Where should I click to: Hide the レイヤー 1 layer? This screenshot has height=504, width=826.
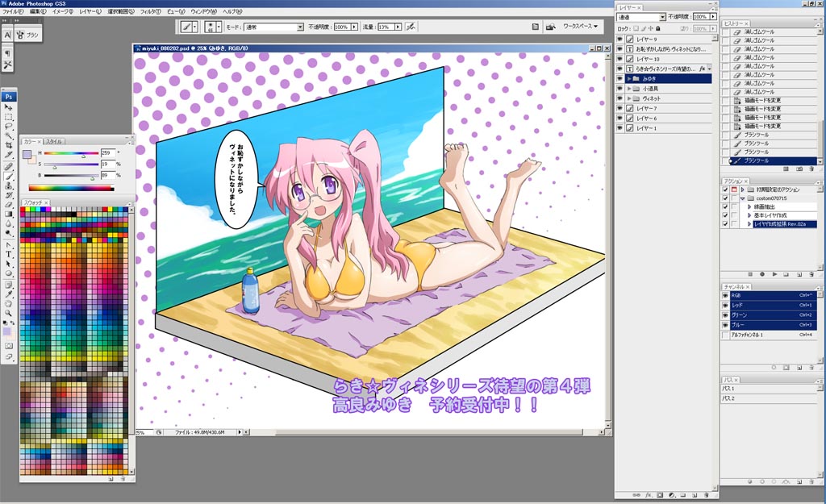tap(620, 128)
